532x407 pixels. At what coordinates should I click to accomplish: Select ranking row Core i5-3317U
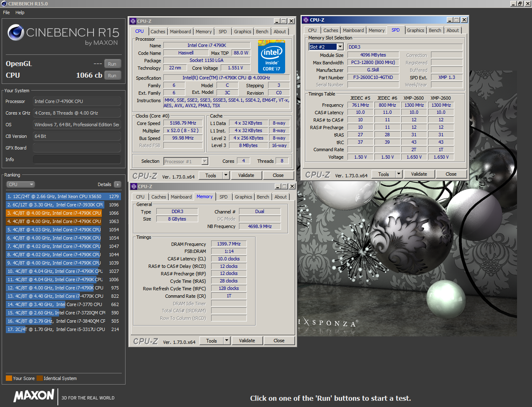coord(63,329)
